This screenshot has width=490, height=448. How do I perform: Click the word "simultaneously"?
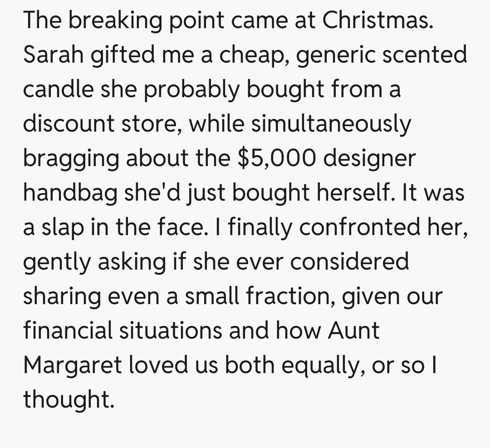pos(331,124)
